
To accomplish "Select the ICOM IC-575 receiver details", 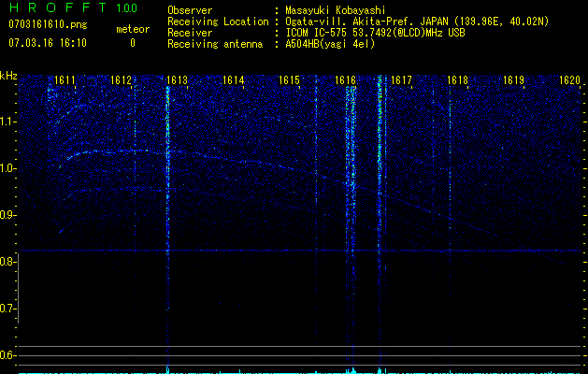I will (x=375, y=33).
